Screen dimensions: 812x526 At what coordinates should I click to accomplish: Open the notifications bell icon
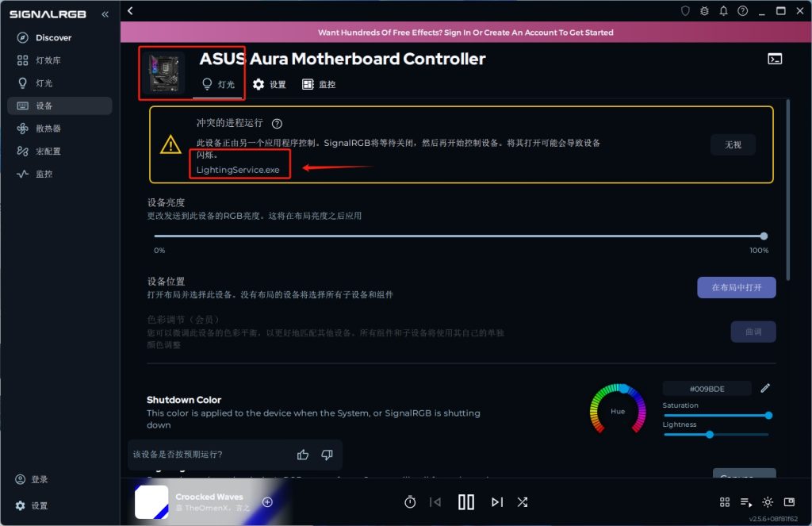[723, 11]
